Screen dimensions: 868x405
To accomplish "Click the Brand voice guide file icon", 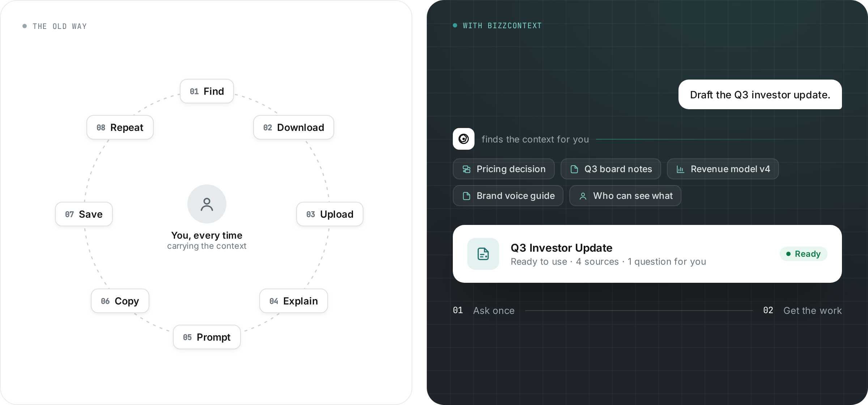I will click(467, 196).
